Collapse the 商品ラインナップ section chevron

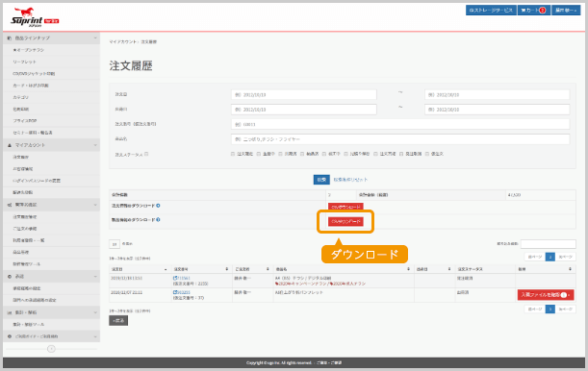[x=95, y=38]
